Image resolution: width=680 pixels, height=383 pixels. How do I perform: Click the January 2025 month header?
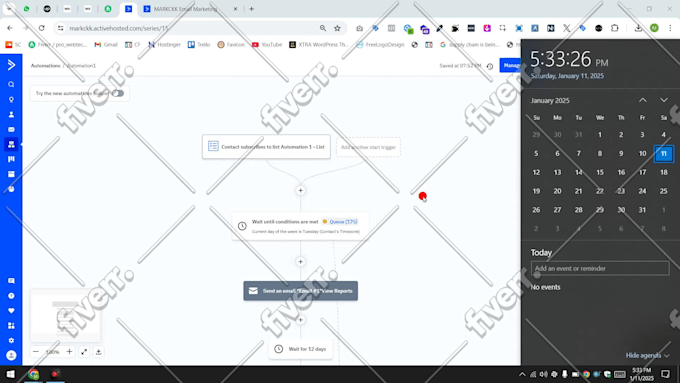pyautogui.click(x=550, y=101)
